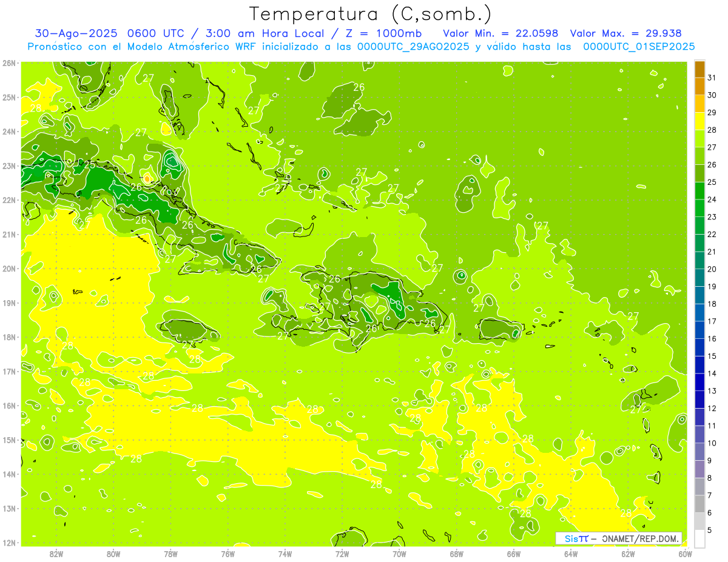
Task: Click the '68W' longitude axis label
Action: point(457,553)
